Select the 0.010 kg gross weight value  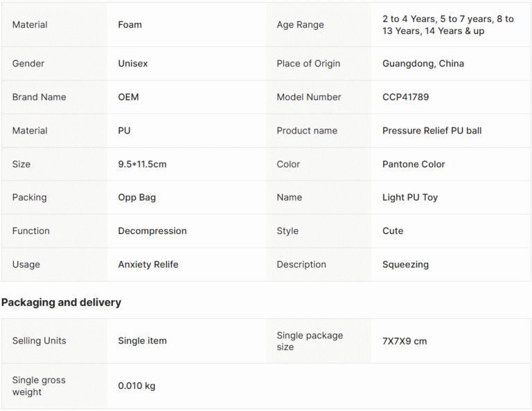(x=136, y=386)
